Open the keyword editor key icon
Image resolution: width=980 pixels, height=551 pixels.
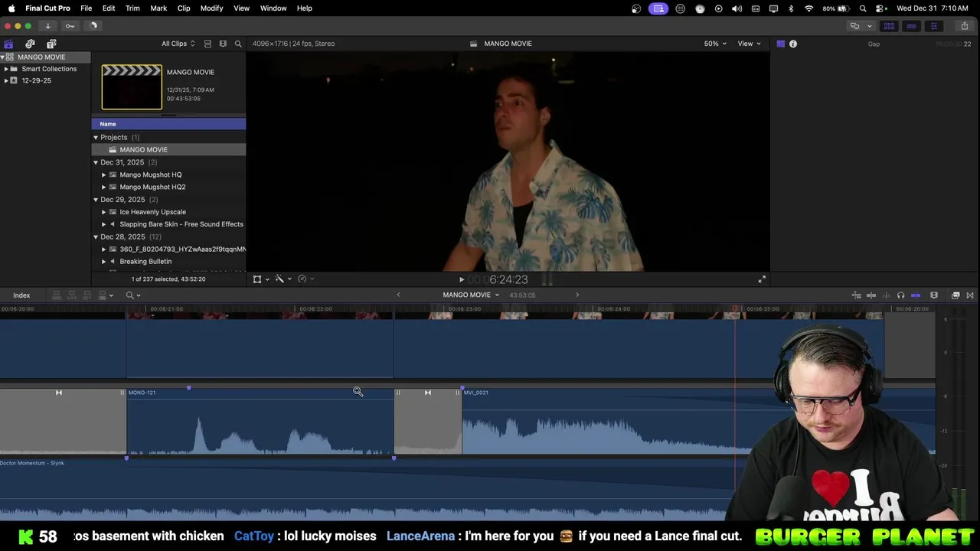[x=70, y=25]
